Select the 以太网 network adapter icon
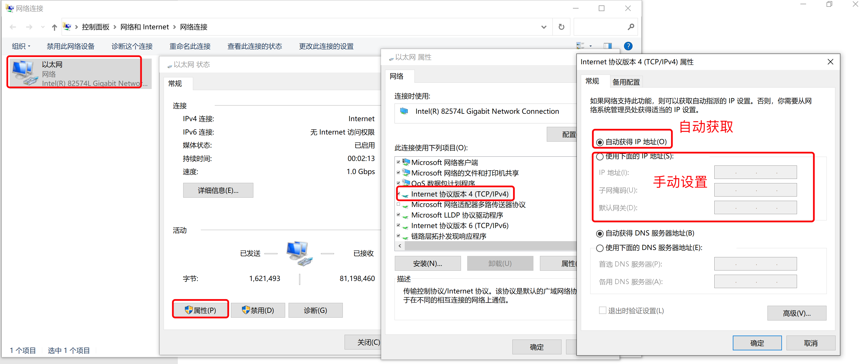This screenshot has height=364, width=868. pyautogui.click(x=24, y=73)
